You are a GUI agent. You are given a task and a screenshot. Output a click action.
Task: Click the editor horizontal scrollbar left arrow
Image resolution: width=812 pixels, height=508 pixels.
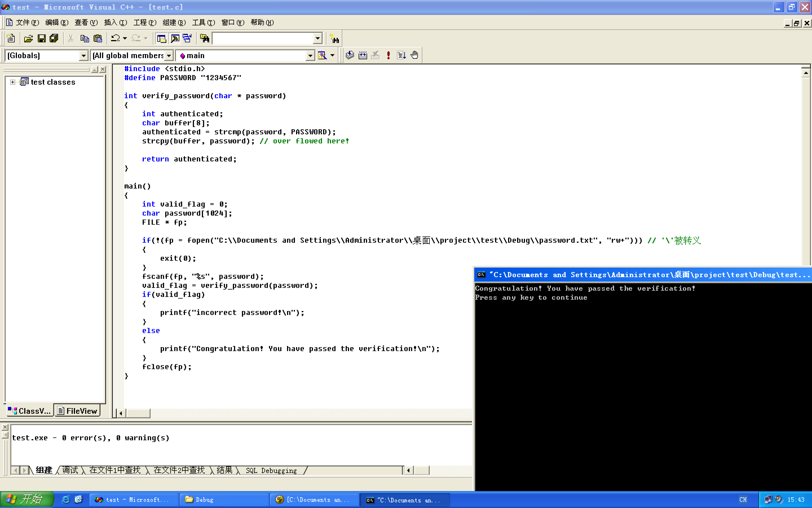121,413
